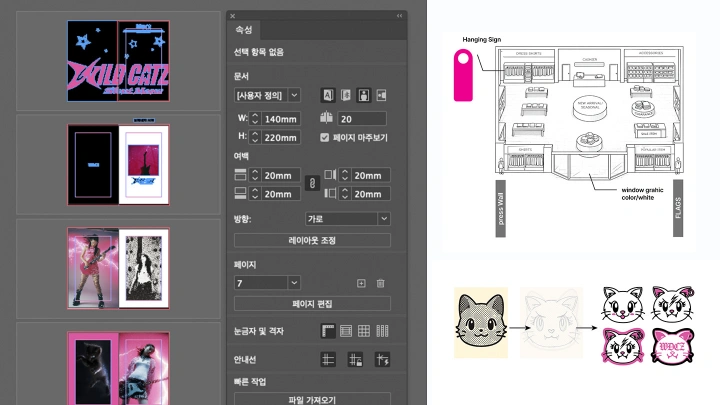Click the upper-right 20mm margin field
Viewport: 720px width, 405px height.
point(371,175)
